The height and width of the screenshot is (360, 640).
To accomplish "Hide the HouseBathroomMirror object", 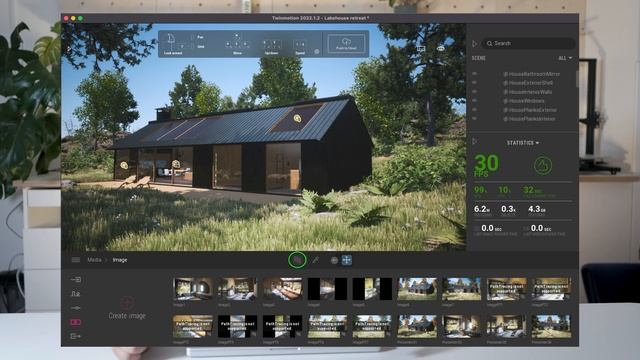I will point(474,74).
